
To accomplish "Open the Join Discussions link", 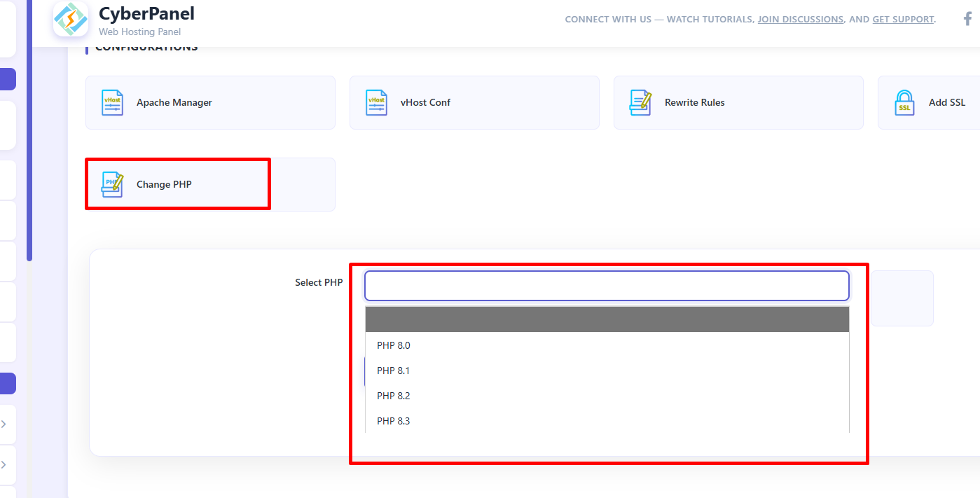I will coord(800,20).
